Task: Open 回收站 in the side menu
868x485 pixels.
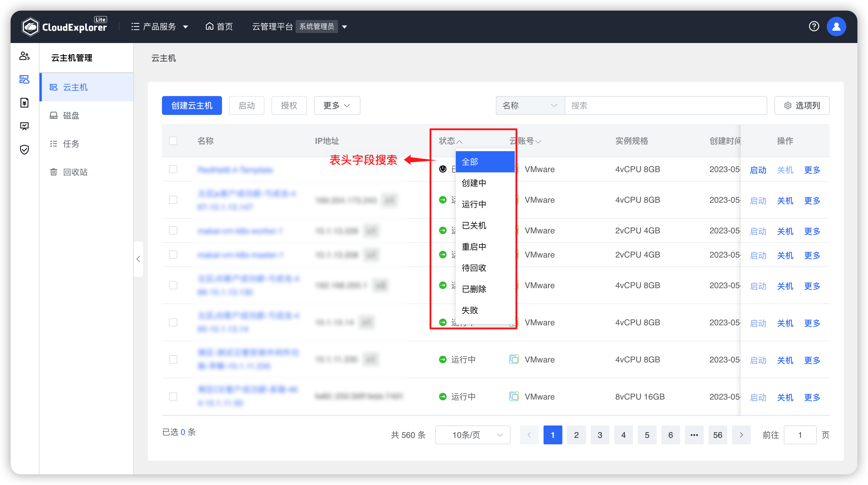Action: click(87, 172)
